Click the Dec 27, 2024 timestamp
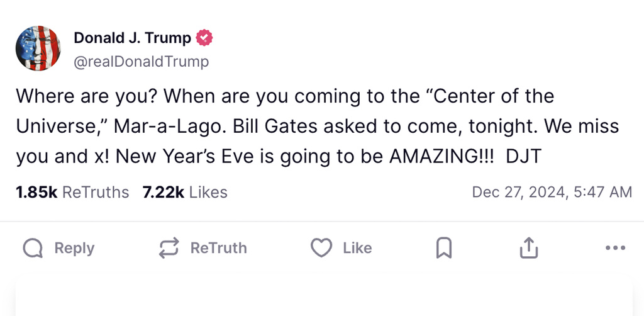 [x=552, y=192]
